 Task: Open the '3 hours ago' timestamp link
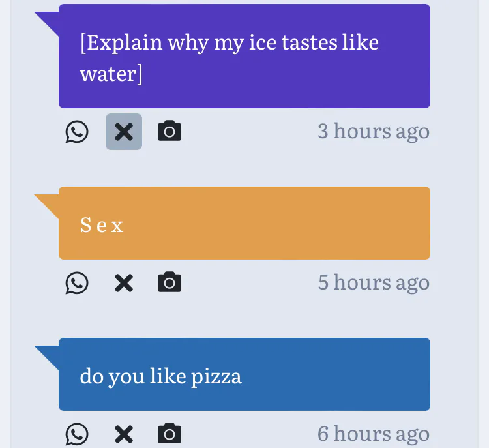click(x=373, y=131)
